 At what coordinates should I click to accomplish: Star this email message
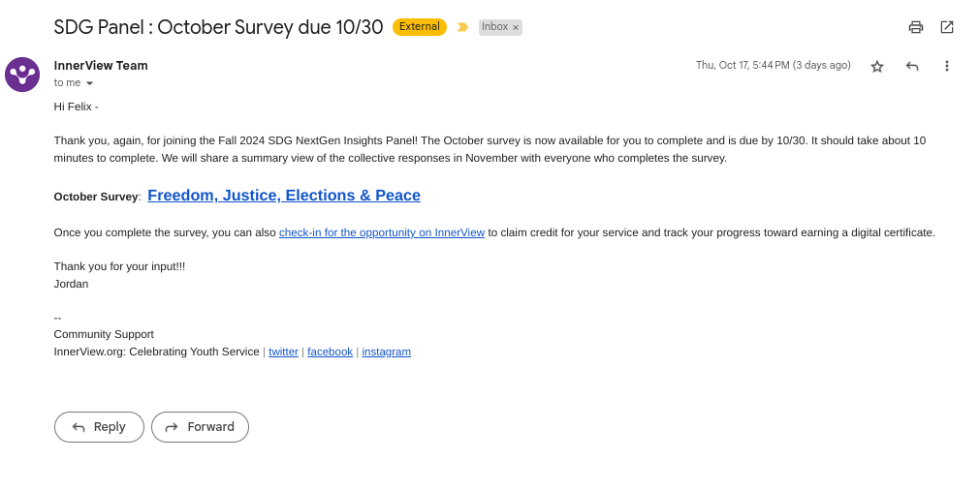pos(877,66)
